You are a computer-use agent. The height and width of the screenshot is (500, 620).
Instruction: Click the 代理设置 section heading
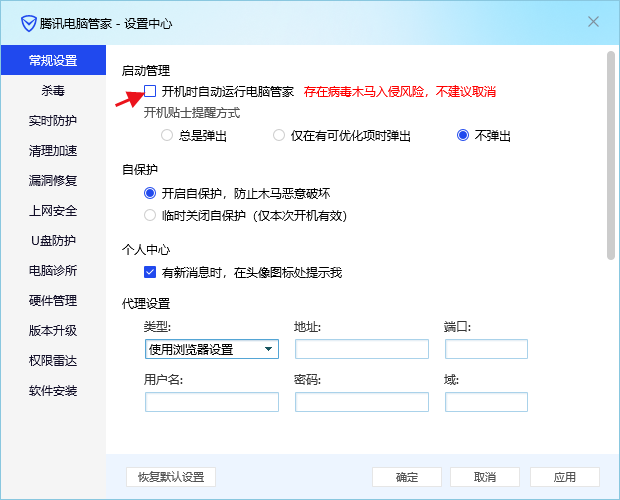[x=146, y=304]
